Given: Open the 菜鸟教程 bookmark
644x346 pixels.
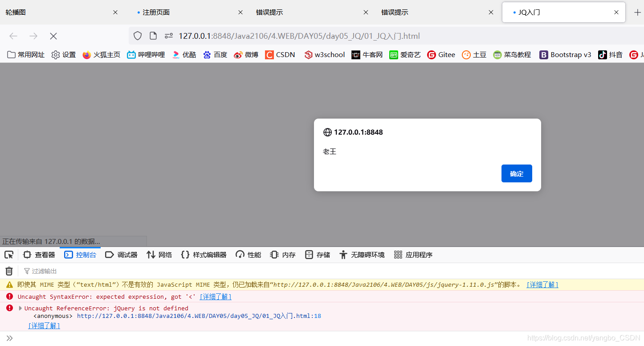Looking at the screenshot, I should (x=512, y=55).
